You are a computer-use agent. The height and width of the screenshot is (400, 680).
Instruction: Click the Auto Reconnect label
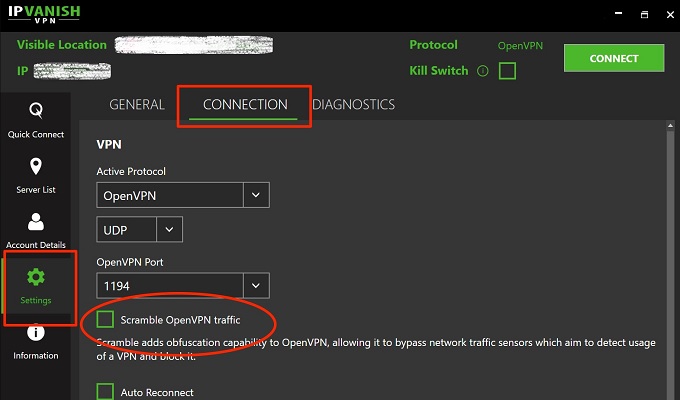tap(157, 393)
